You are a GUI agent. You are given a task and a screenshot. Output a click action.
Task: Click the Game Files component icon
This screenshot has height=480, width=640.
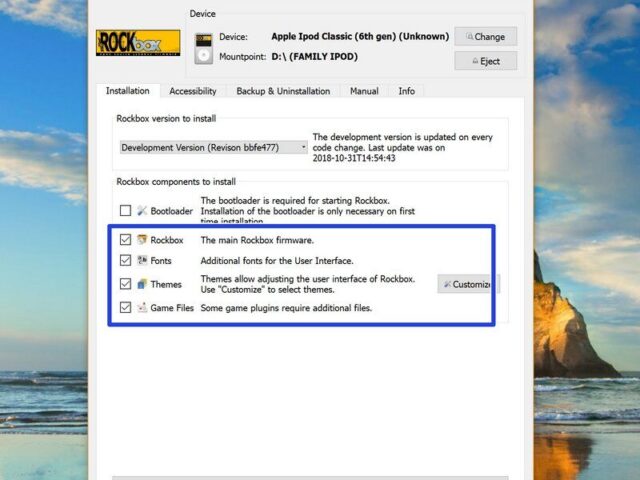(x=142, y=307)
